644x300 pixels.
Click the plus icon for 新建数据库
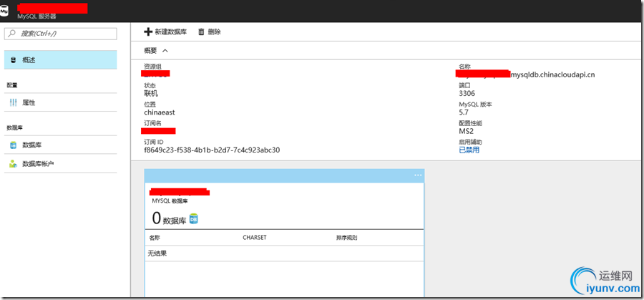click(x=148, y=32)
